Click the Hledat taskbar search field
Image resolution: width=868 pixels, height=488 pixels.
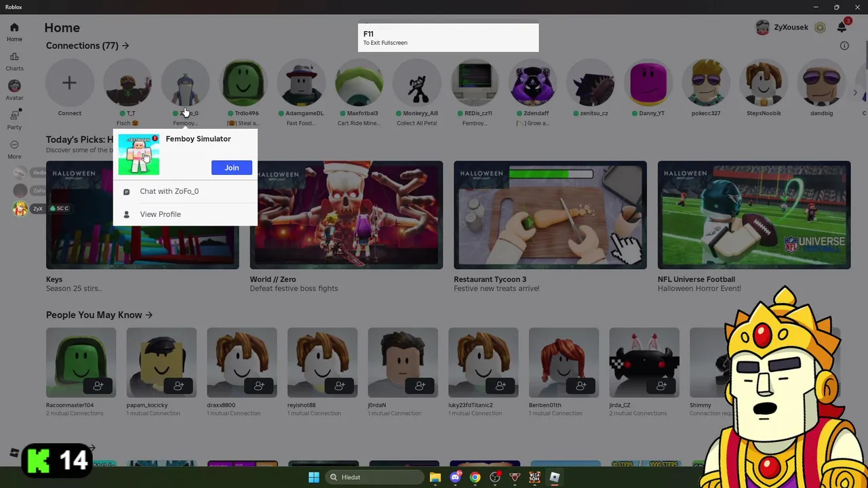[374, 477]
